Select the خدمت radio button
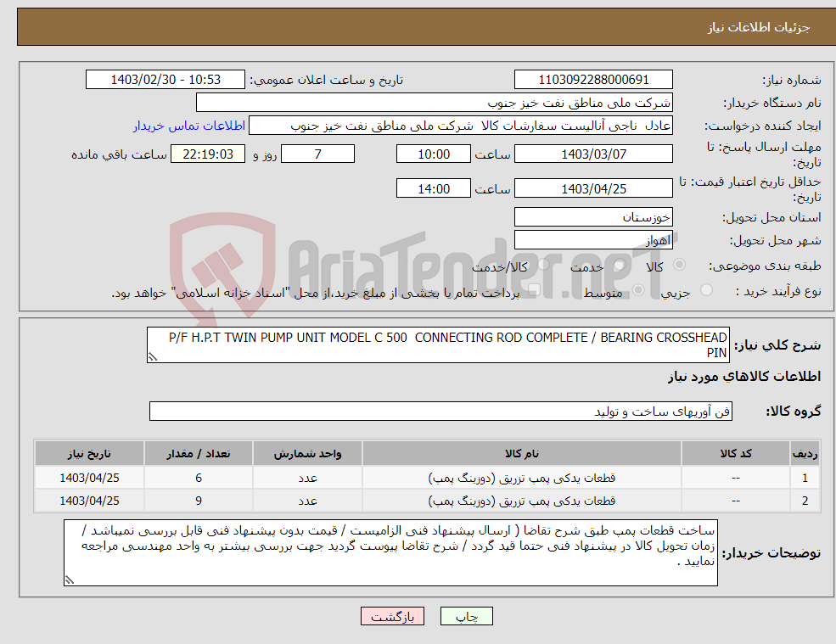Viewport: 836px width, 644px height. (620, 265)
